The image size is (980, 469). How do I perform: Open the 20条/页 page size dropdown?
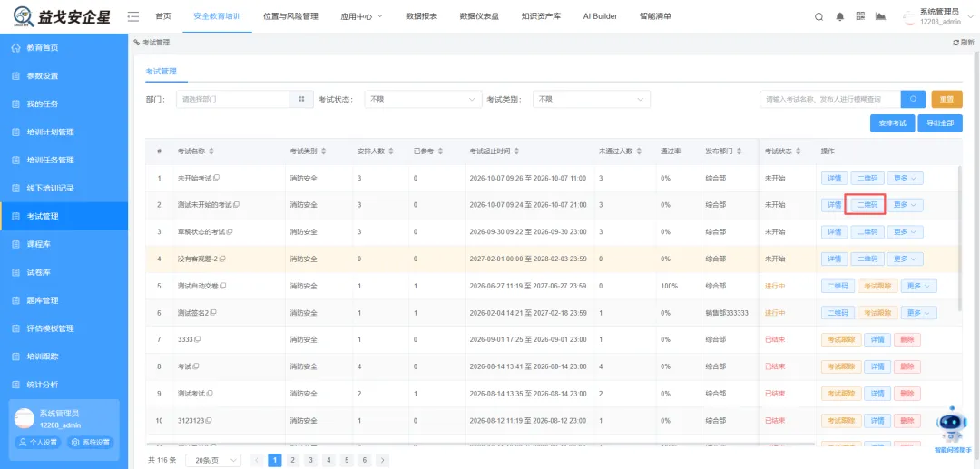point(214,460)
